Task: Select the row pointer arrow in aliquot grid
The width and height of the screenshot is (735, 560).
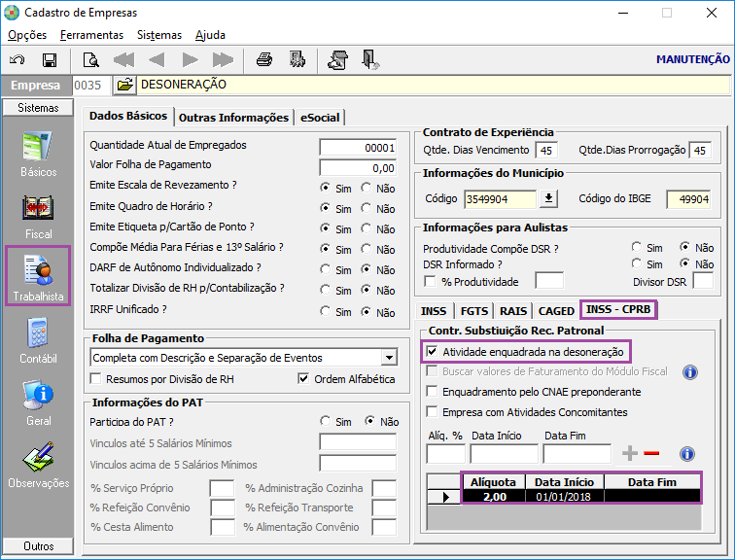Action: [444, 497]
